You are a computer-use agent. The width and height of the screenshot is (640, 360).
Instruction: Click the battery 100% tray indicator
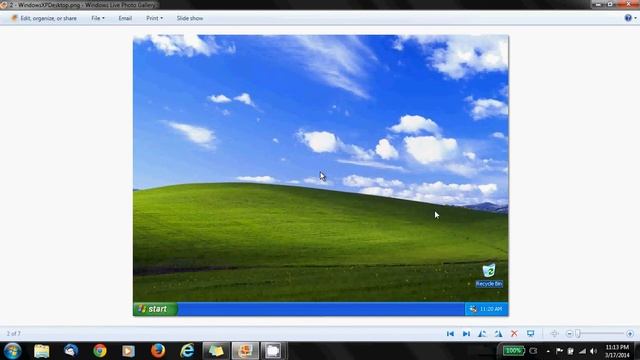[x=513, y=351]
